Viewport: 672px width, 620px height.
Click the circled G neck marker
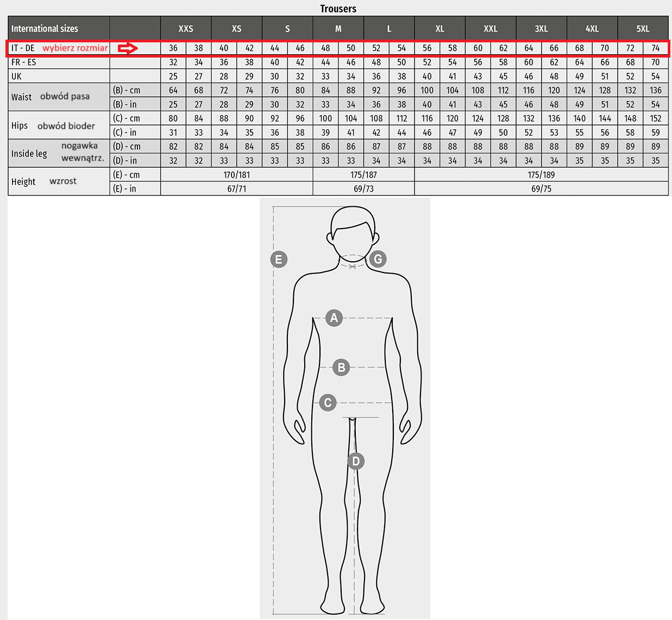coord(378,259)
